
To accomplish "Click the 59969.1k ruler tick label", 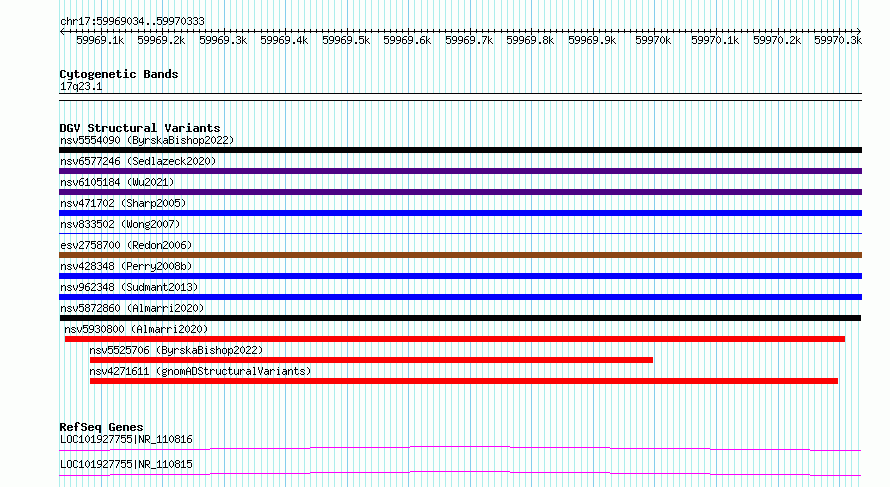I will click(100, 40).
